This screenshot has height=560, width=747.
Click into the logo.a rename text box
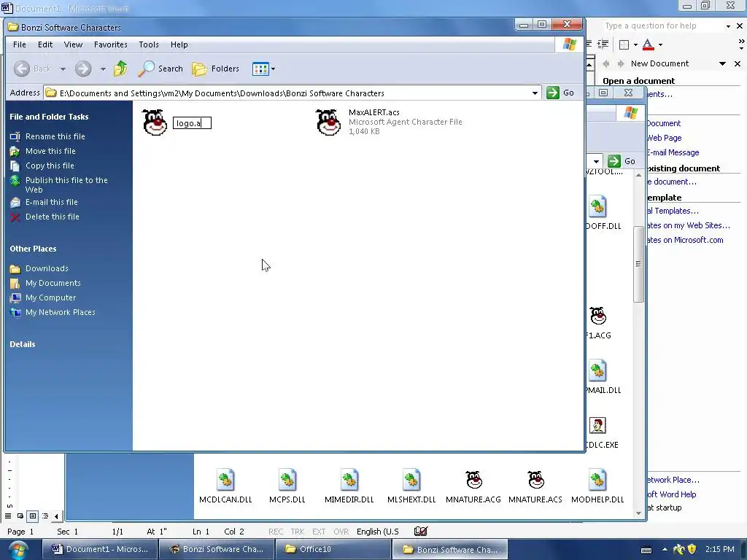pos(192,123)
